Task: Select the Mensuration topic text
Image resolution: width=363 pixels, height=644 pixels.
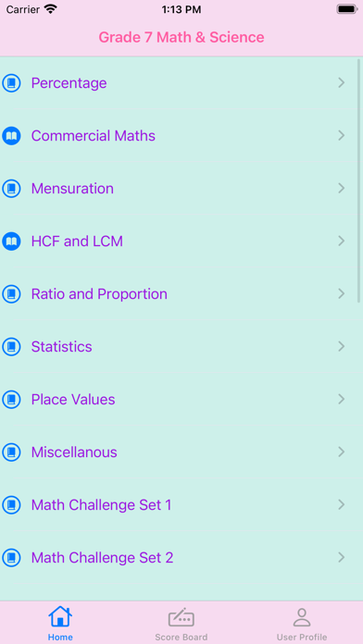Action: point(72,189)
